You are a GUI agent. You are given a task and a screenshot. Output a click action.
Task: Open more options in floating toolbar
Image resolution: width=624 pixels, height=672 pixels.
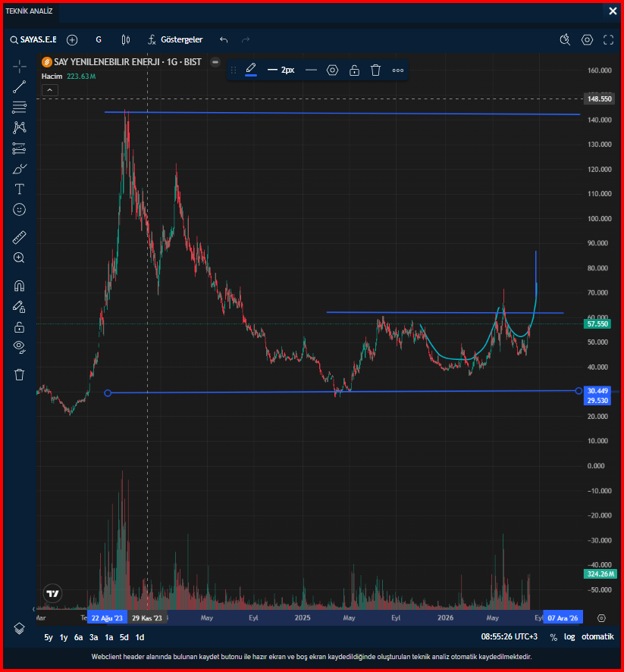click(x=398, y=70)
